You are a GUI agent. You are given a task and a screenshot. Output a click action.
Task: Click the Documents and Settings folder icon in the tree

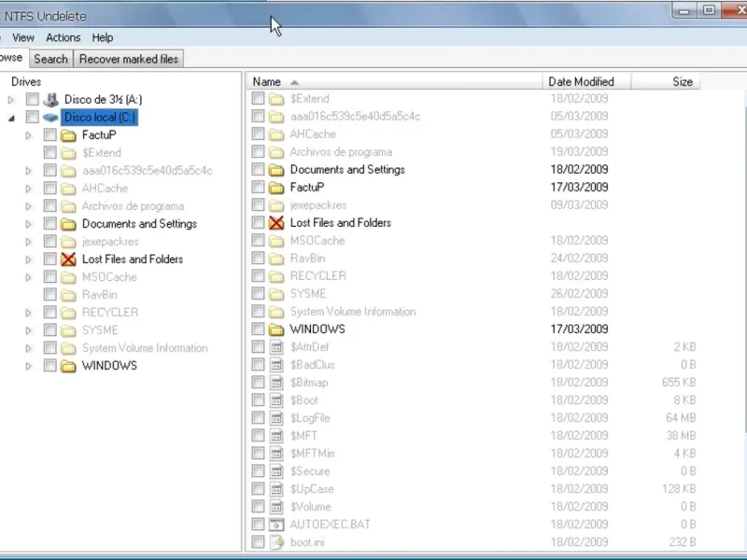click(68, 224)
